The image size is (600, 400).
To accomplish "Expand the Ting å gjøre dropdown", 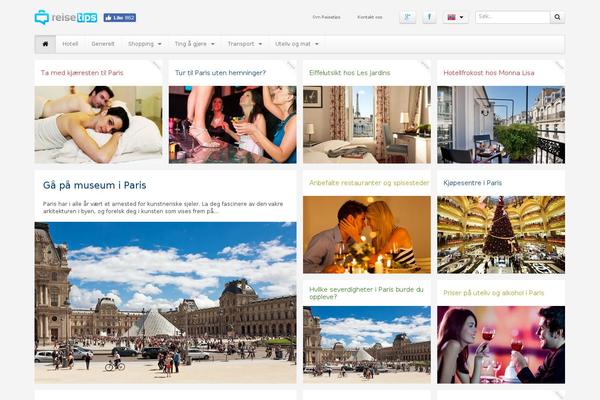I will (x=194, y=44).
